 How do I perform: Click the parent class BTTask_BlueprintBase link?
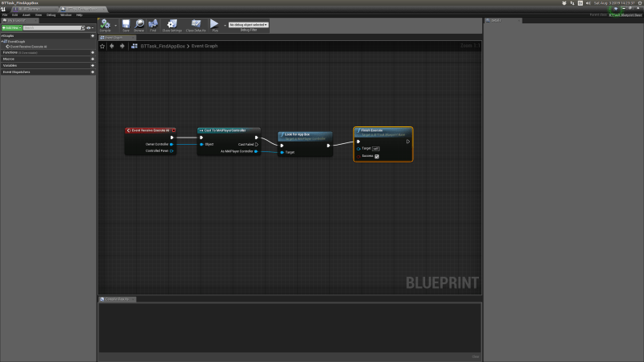click(625, 14)
